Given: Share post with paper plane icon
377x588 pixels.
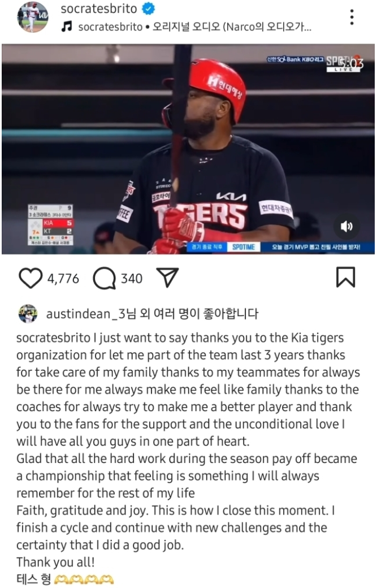Looking at the screenshot, I should pyautogui.click(x=167, y=278).
